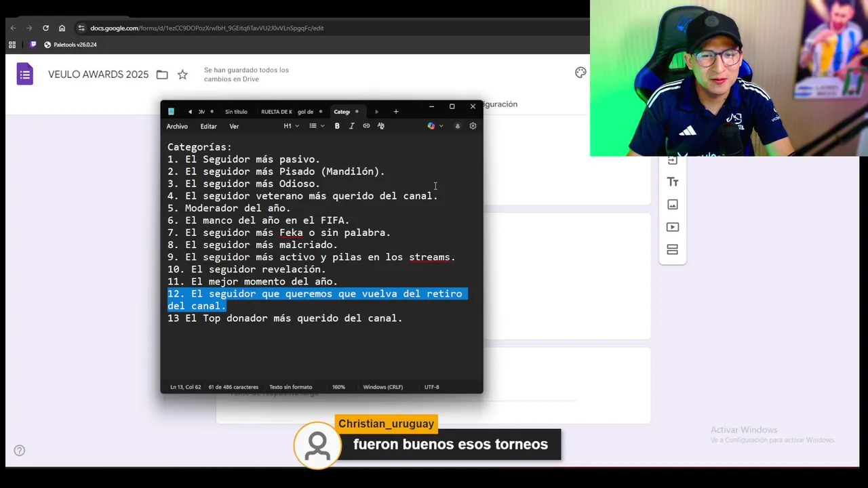The height and width of the screenshot is (488, 868).
Task: Click line 5 Moderador del año
Action: coord(229,208)
